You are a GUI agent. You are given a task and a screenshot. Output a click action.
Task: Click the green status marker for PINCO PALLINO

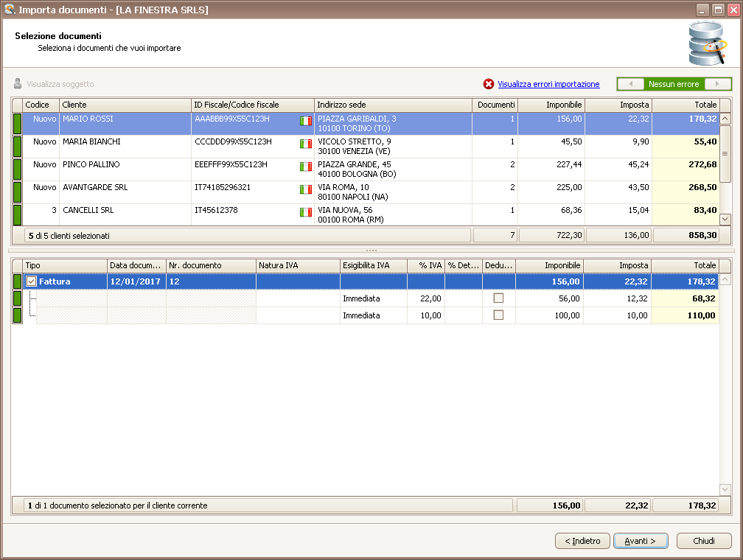point(18,169)
